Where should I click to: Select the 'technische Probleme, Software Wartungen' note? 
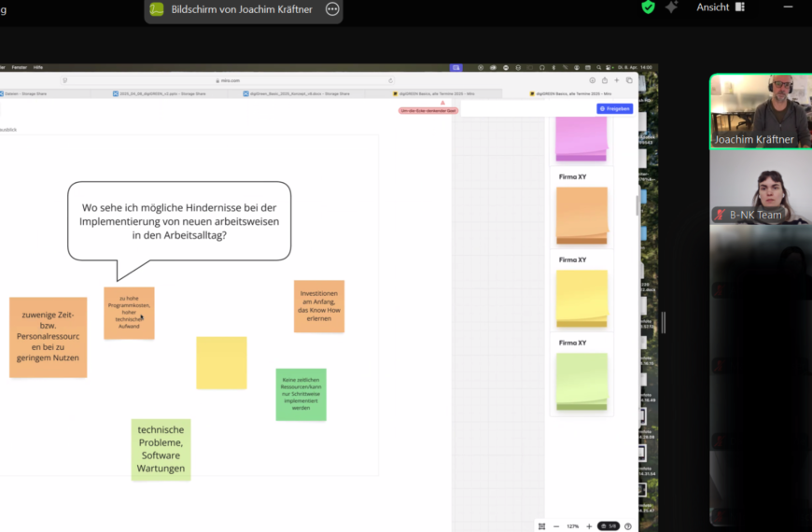click(x=161, y=449)
